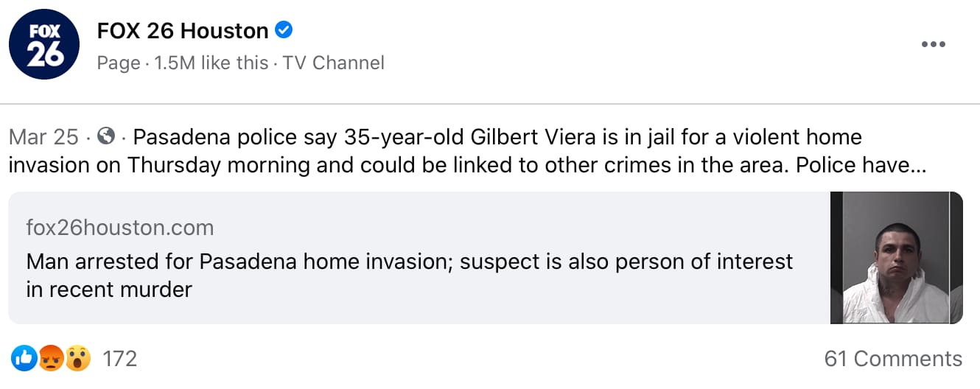Click the Wow face reaction icon

[x=77, y=359]
